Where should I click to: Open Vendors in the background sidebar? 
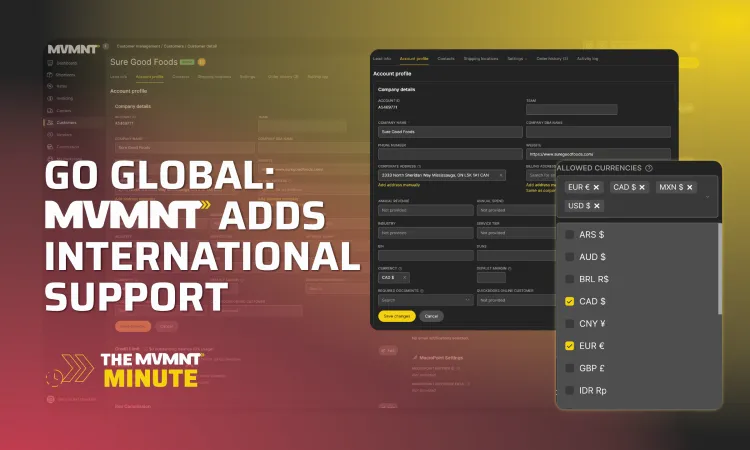(60, 134)
